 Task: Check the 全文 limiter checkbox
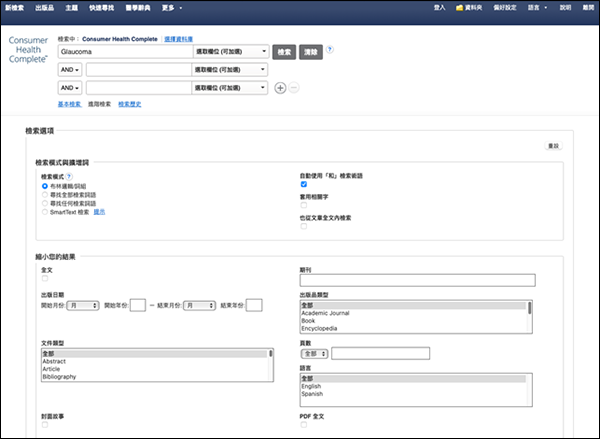pos(45,279)
